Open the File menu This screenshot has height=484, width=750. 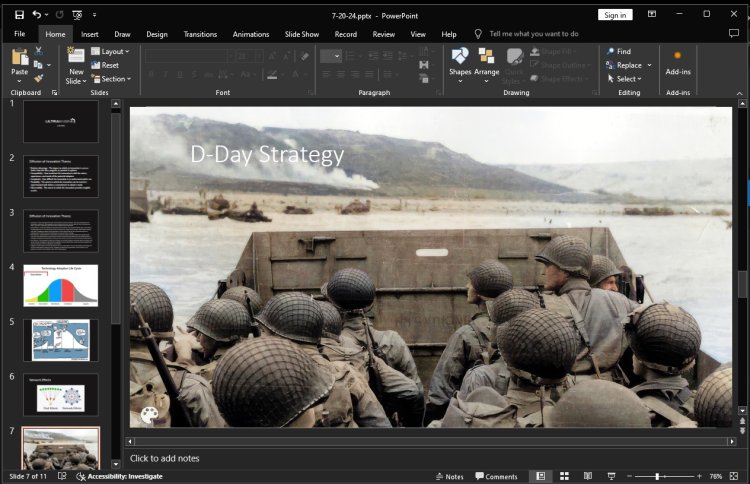[x=19, y=34]
